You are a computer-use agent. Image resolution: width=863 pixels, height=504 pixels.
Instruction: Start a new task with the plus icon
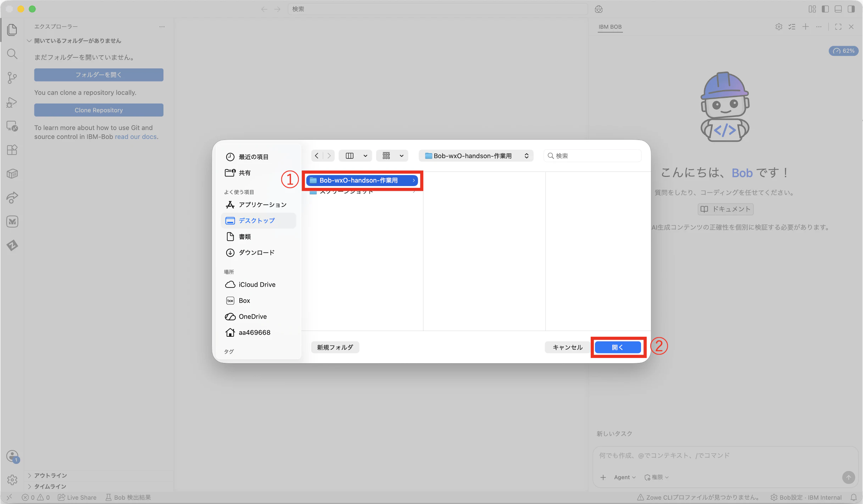806,27
